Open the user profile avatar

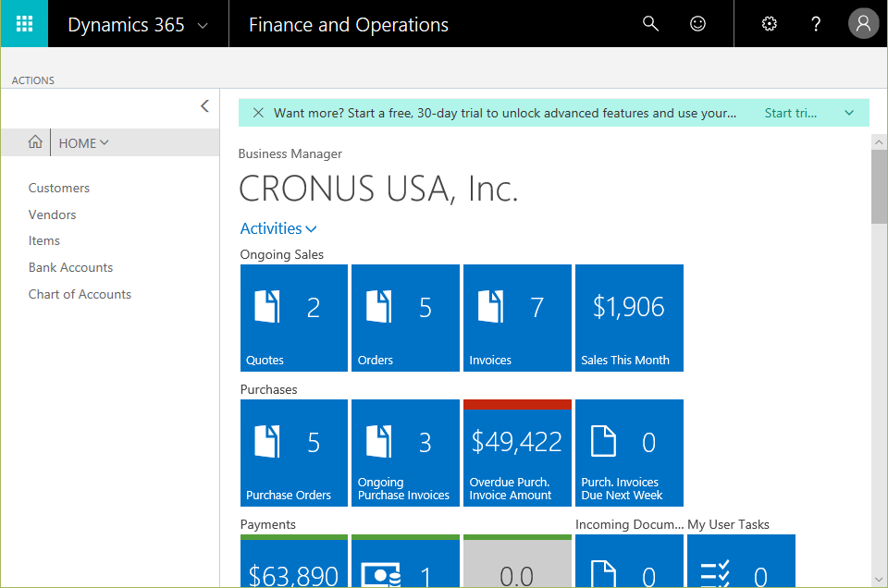863,23
